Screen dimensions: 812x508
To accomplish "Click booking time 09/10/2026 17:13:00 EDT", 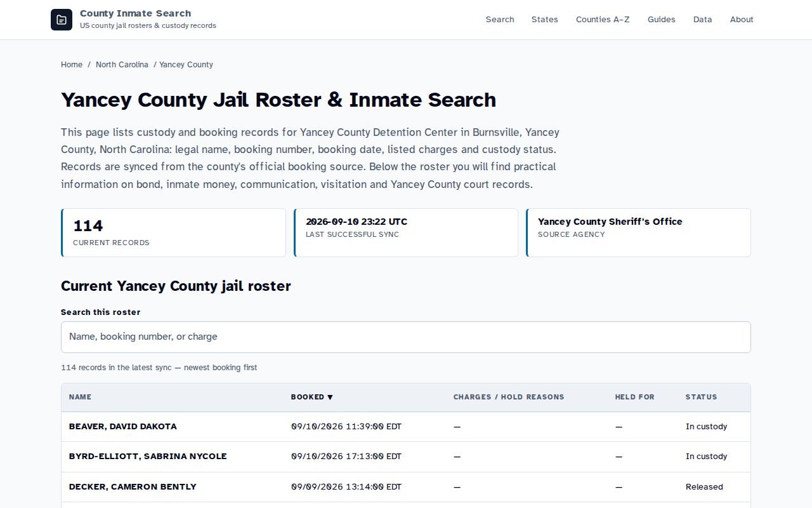I will [346, 457].
